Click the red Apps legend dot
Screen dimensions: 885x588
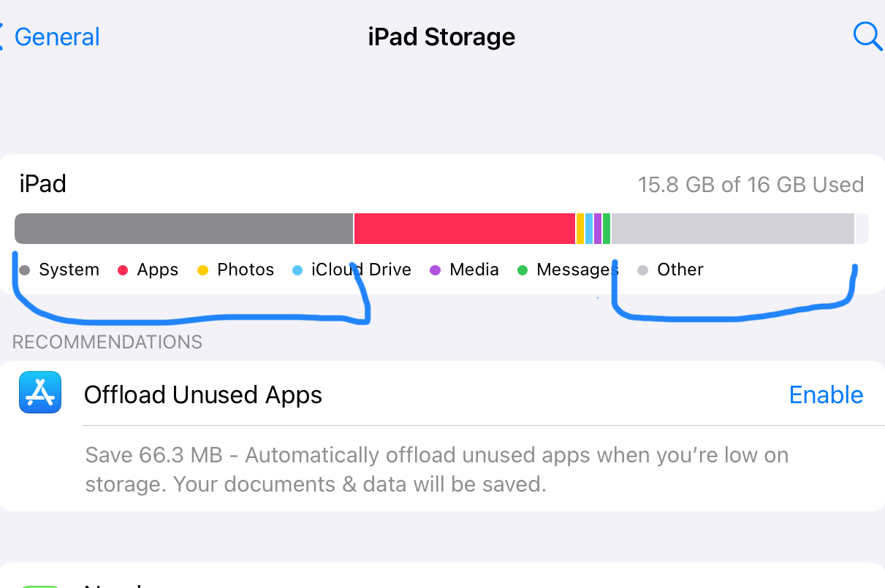pyautogui.click(x=124, y=270)
